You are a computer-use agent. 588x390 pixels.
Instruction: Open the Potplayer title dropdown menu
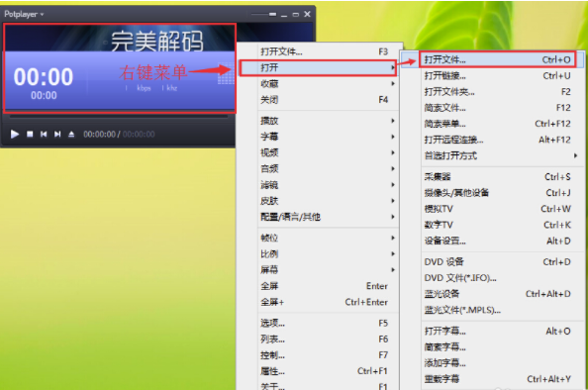coord(24,14)
